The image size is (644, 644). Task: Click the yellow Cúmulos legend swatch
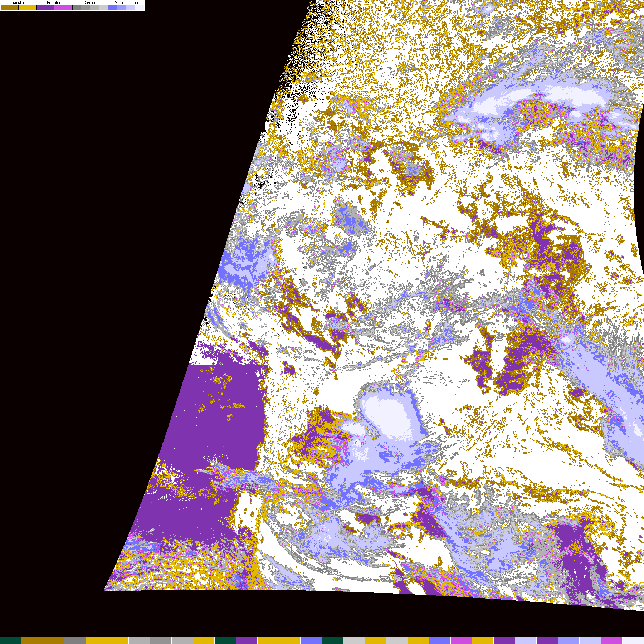[x=28, y=7]
